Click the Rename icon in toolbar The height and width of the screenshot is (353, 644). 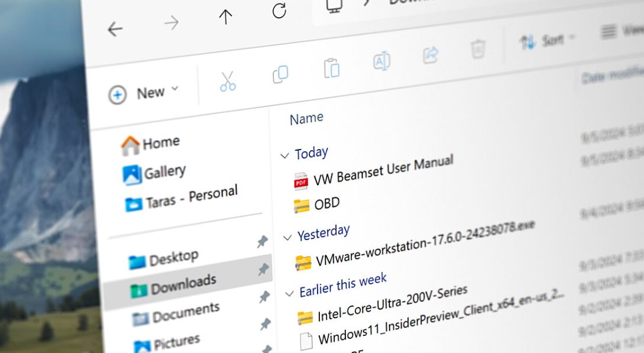(381, 61)
